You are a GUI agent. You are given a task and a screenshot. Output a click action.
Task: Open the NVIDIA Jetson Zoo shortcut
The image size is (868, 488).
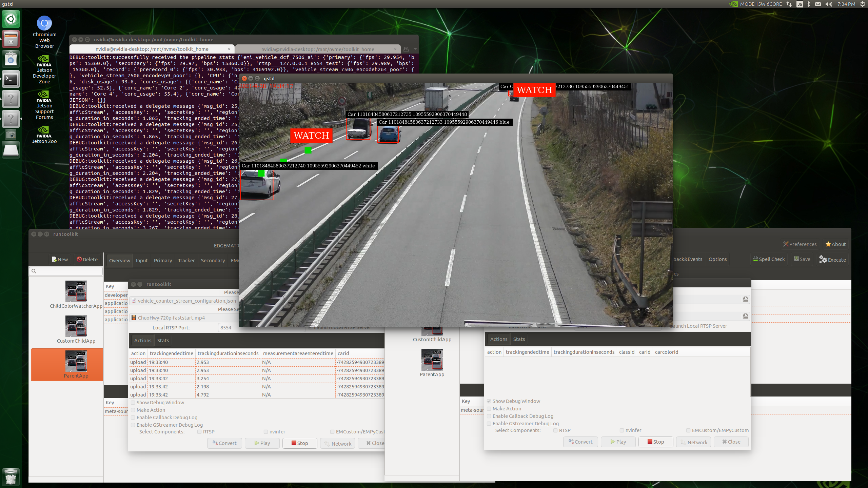[44, 135]
